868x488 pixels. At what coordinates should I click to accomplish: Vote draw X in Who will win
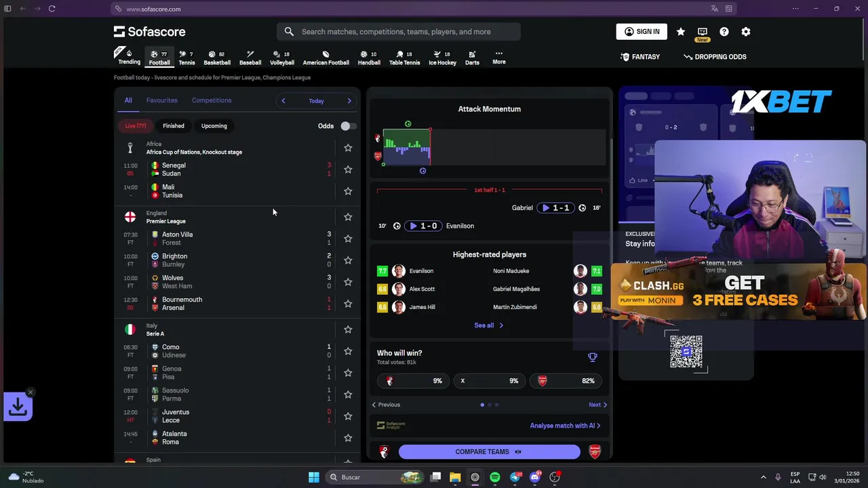490,381
